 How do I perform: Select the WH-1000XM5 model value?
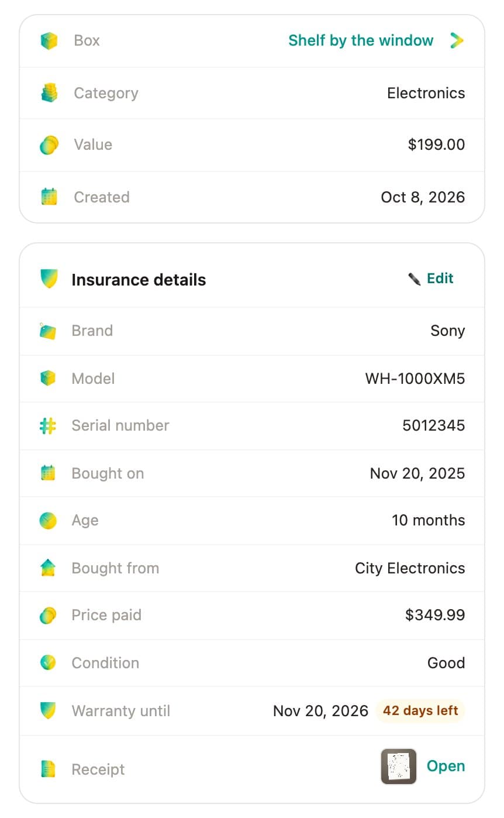(x=415, y=379)
